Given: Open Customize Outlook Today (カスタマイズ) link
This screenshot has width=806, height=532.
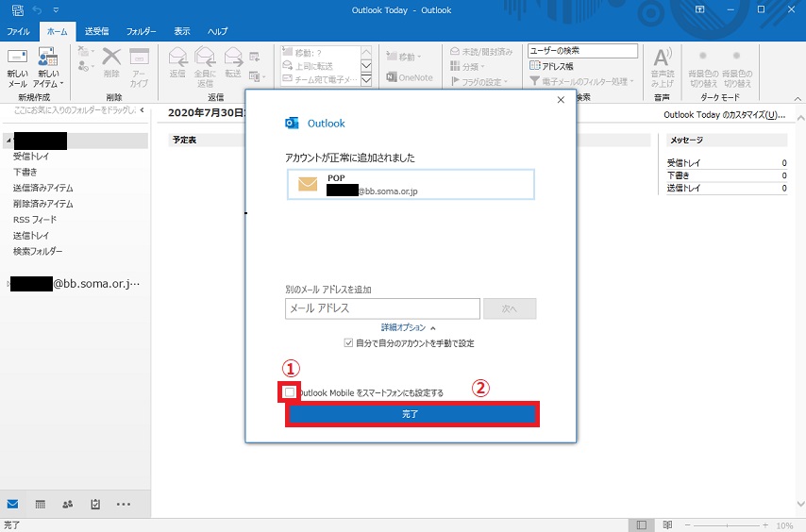Looking at the screenshot, I should point(724,114).
